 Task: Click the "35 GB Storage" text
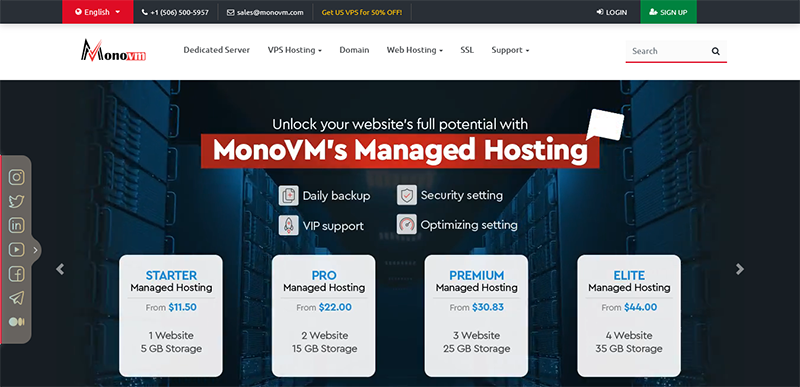click(629, 349)
